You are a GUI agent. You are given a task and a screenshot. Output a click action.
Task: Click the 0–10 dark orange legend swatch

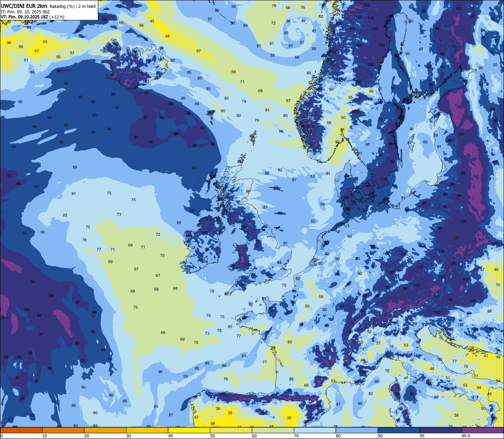[x=21, y=430]
